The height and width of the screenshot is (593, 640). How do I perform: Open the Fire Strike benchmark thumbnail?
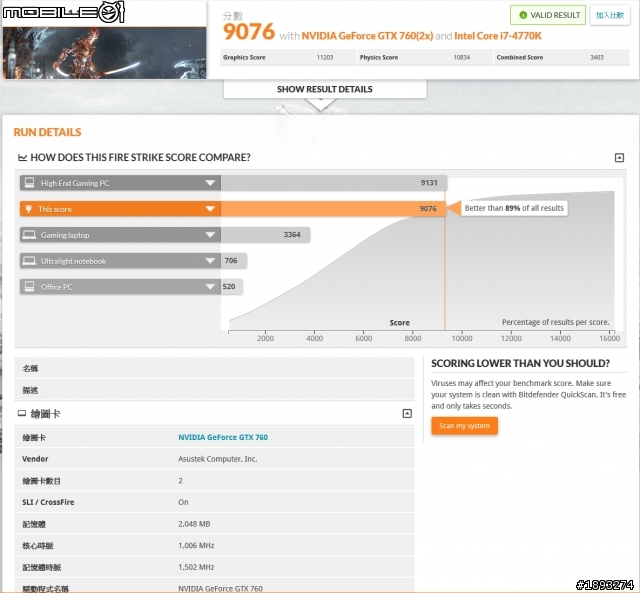pos(104,53)
